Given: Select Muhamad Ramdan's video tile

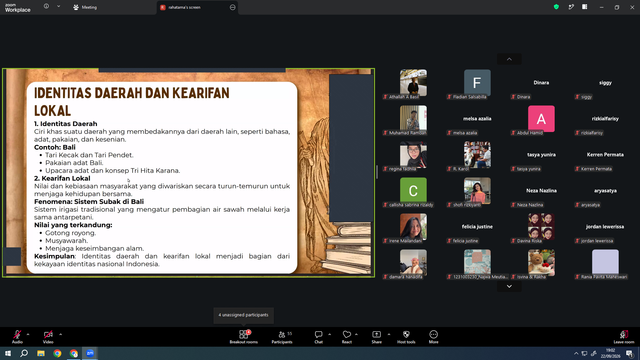Looking at the screenshot, I should pyautogui.click(x=413, y=119).
